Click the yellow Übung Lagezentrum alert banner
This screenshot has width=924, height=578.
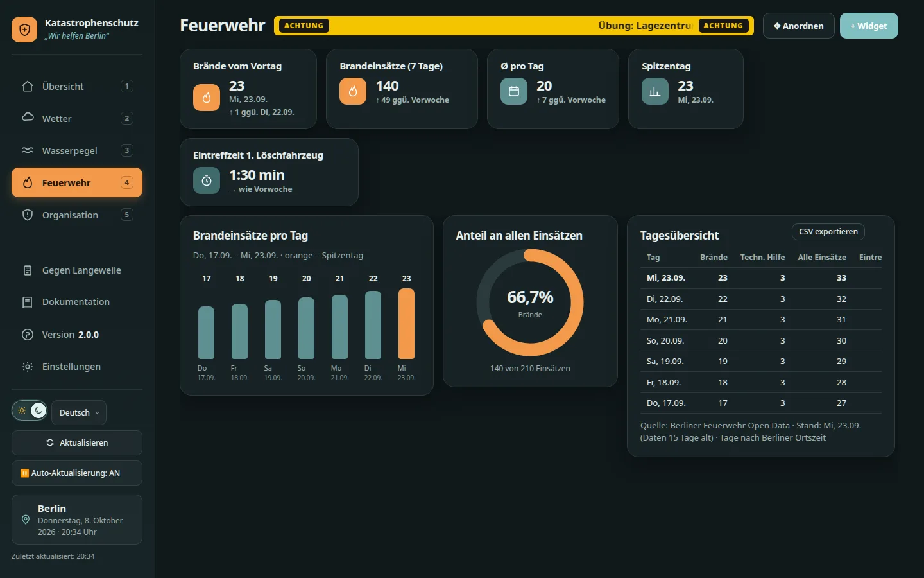click(x=515, y=26)
